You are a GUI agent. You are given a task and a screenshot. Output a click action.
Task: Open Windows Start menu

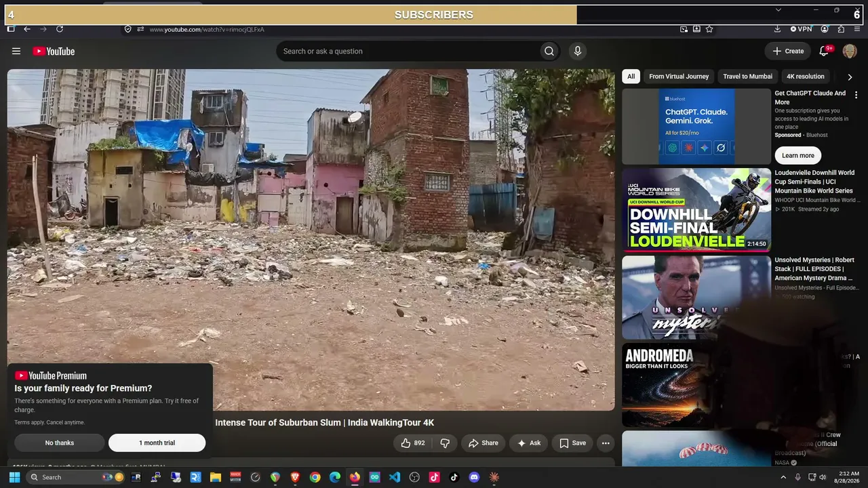(14, 477)
